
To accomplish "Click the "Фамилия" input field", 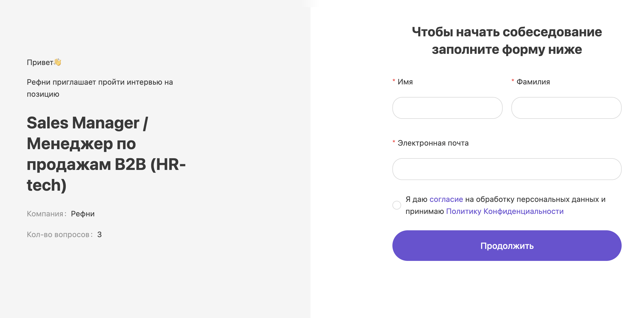I will [566, 108].
